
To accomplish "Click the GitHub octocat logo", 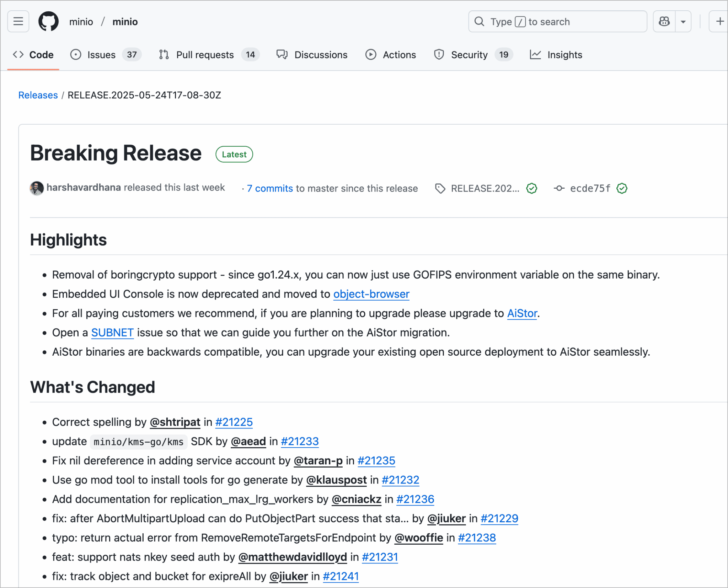I will (x=48, y=22).
